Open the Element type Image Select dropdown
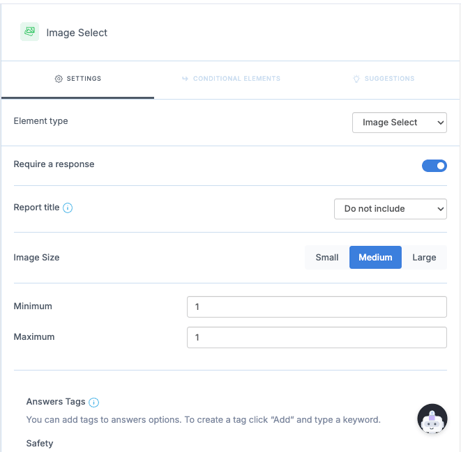 coord(399,122)
